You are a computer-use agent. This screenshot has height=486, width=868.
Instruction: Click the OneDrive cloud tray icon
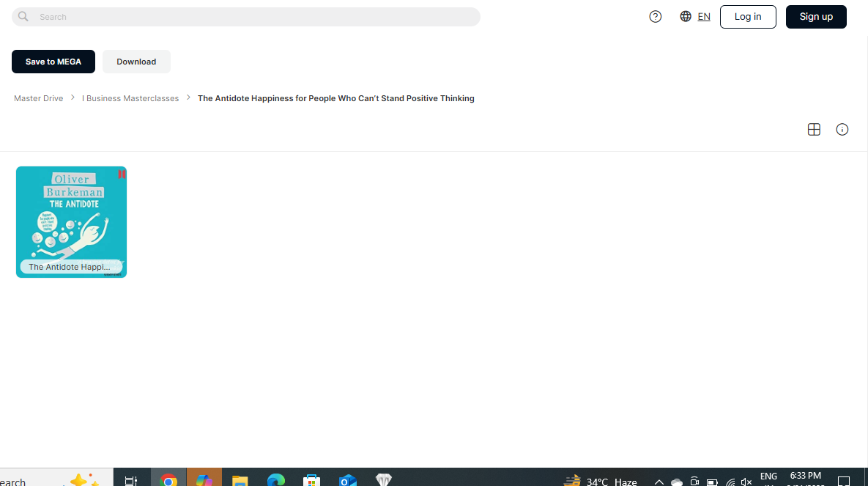pyautogui.click(x=677, y=482)
